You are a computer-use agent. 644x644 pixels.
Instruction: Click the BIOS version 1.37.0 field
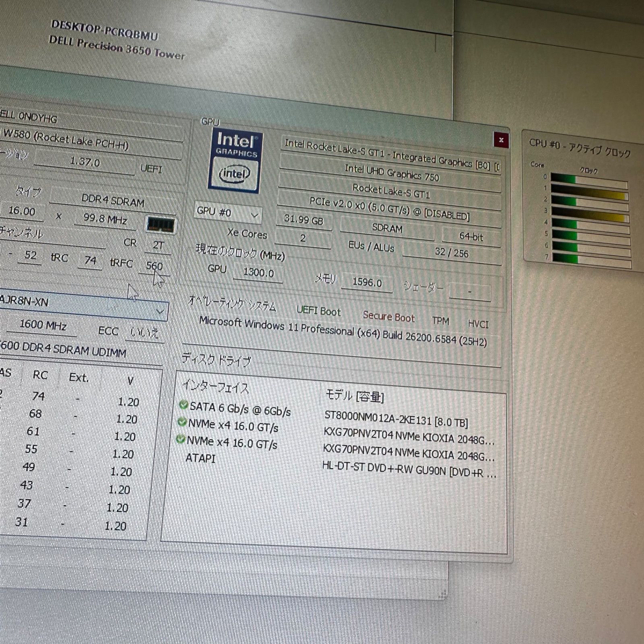[85, 162]
